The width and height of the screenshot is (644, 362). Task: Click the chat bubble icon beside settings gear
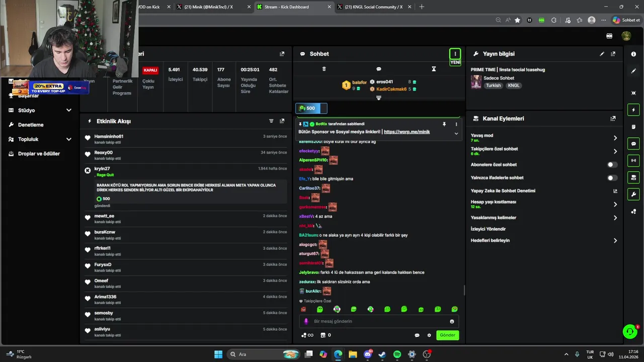(x=417, y=335)
